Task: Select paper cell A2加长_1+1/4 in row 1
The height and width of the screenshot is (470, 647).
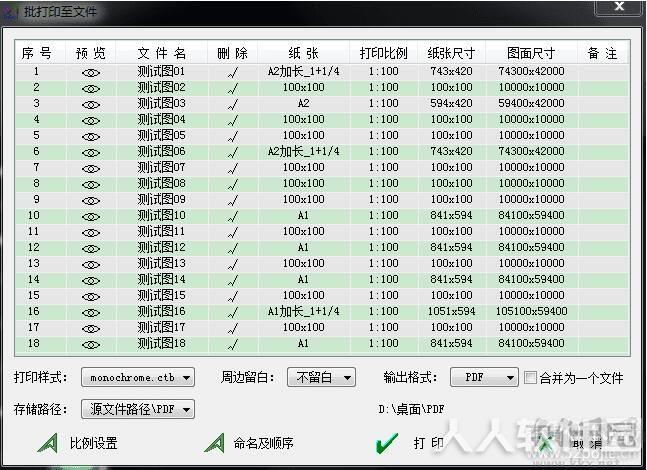Action: click(x=303, y=71)
